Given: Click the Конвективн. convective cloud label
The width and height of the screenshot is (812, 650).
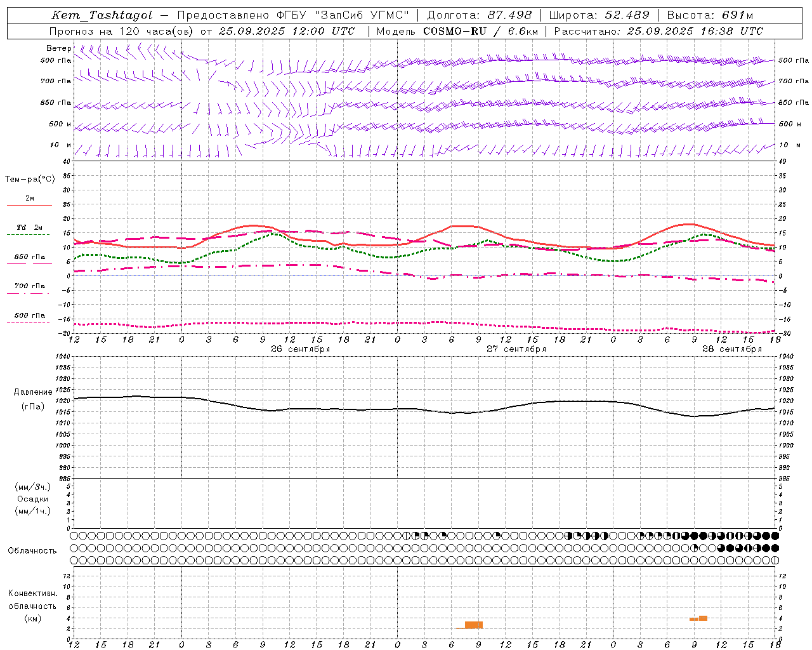Looking at the screenshot, I should [x=33, y=594].
